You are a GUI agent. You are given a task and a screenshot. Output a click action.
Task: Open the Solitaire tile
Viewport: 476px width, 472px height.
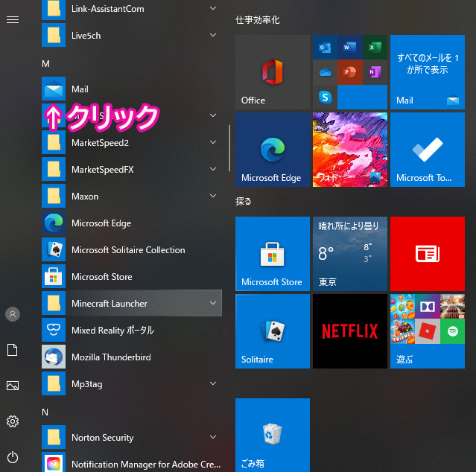pos(273,331)
